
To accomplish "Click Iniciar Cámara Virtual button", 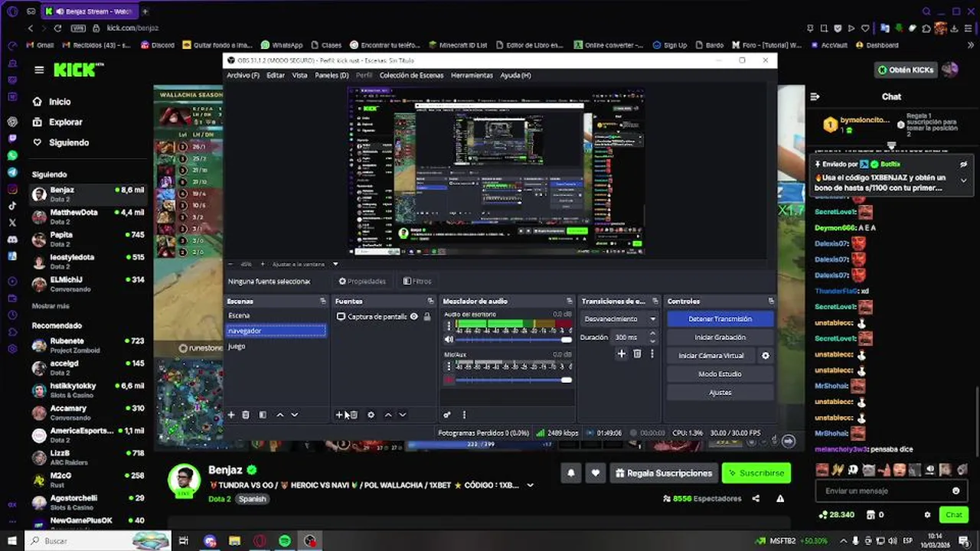I will click(710, 356).
